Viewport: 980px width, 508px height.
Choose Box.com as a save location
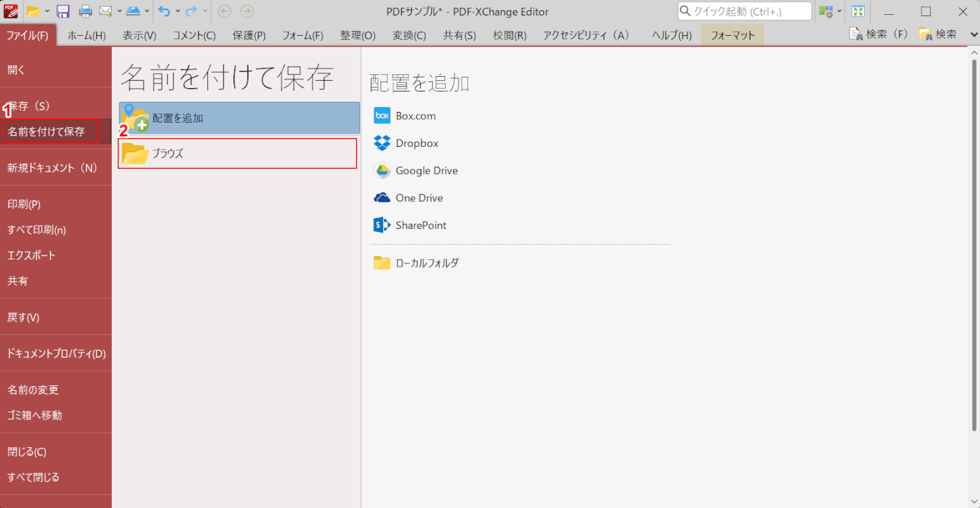point(405,116)
